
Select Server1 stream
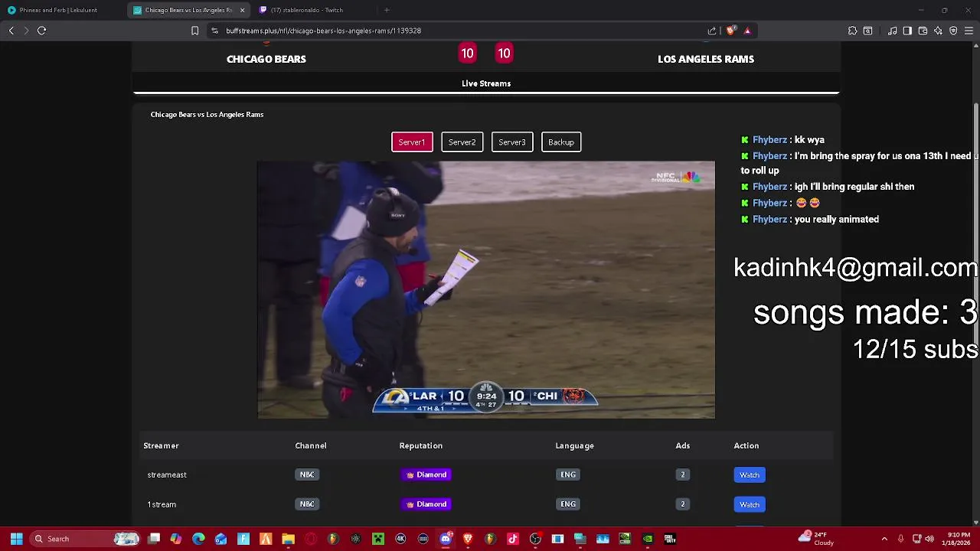tap(412, 142)
